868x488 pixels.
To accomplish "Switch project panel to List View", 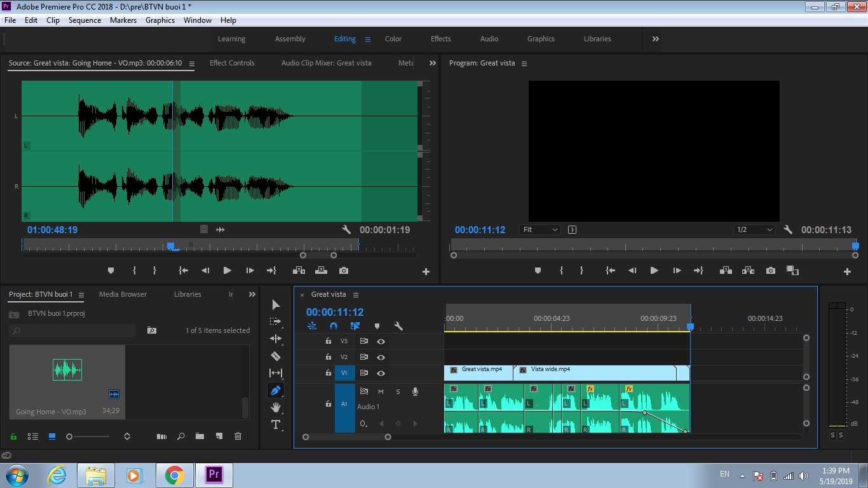I will click(x=33, y=437).
